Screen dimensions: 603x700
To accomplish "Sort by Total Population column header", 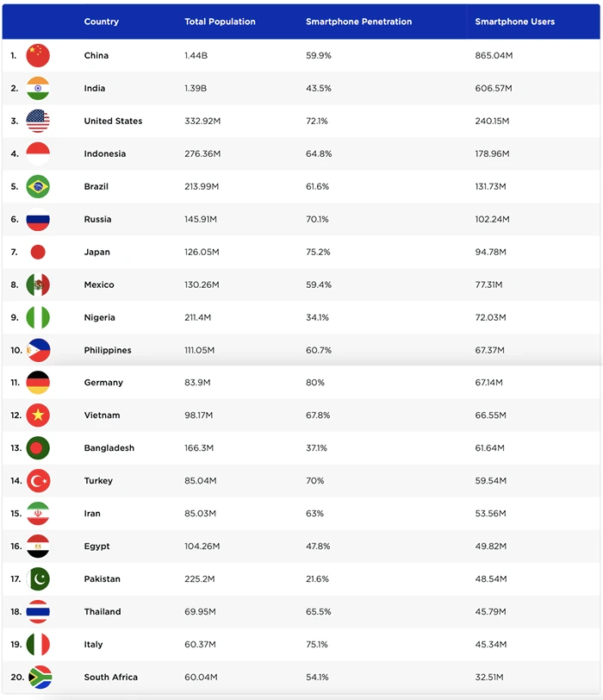I will point(220,22).
